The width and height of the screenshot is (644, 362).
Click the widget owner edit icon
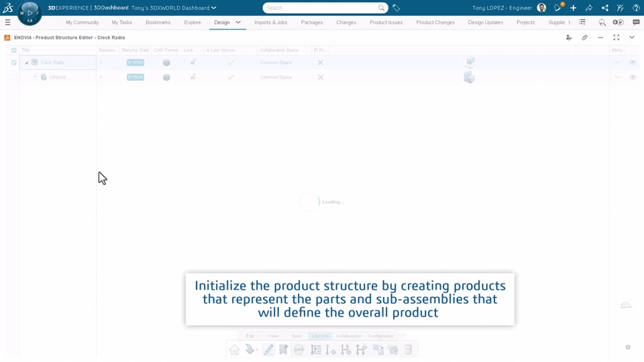pyautogui.click(x=569, y=38)
